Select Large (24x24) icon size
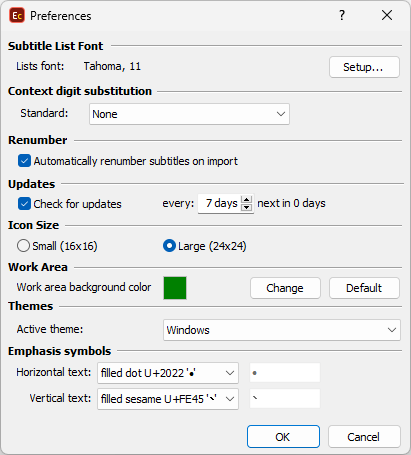 (169, 246)
